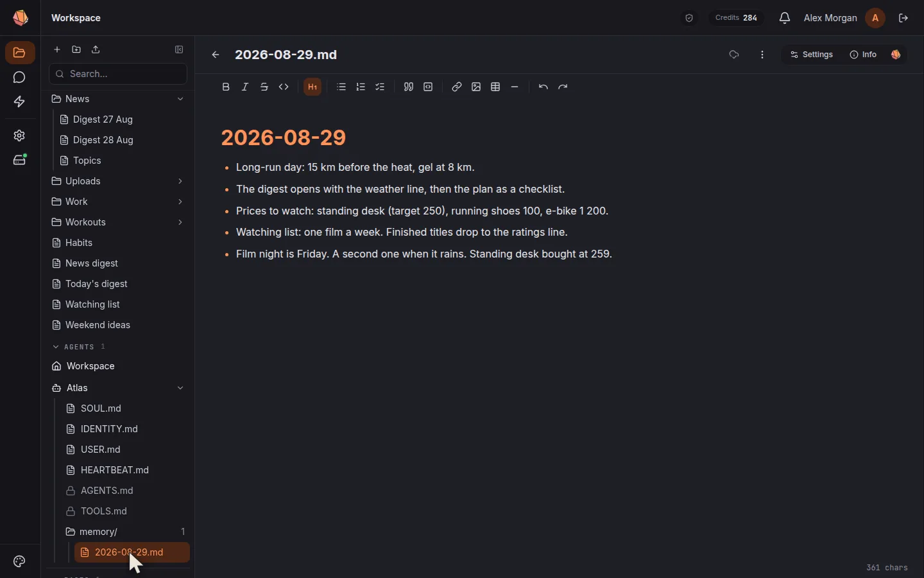Click the upload icon in the sidebar header
Viewport: 924px width, 578px height.
[96, 49]
